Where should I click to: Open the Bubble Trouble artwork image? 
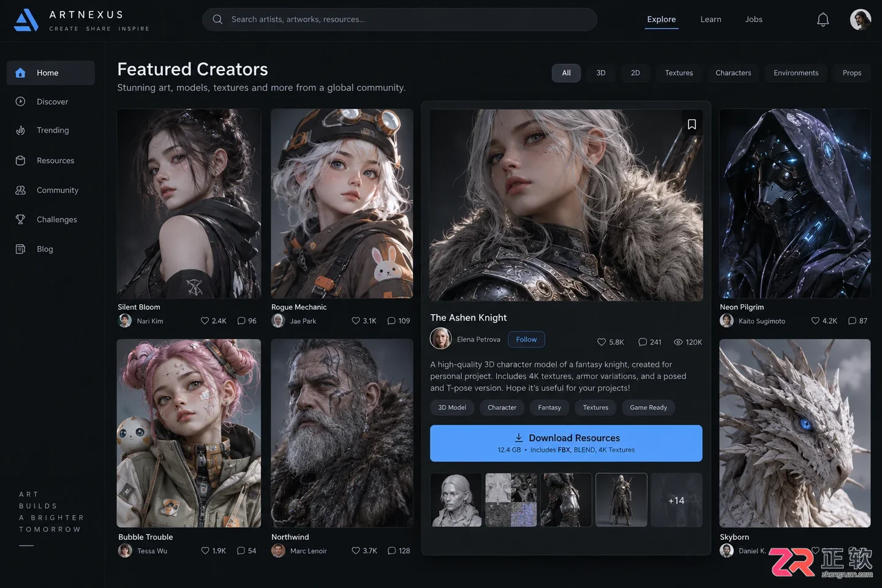click(189, 433)
